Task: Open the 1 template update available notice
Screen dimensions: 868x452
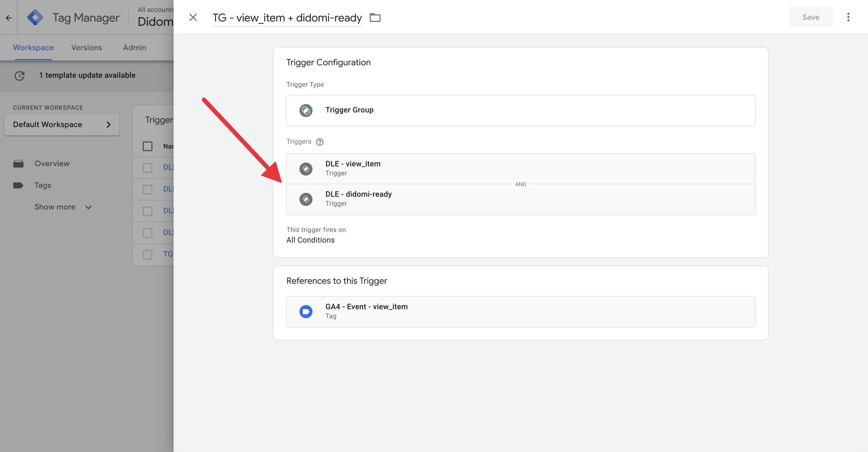Action: pyautogui.click(x=87, y=75)
